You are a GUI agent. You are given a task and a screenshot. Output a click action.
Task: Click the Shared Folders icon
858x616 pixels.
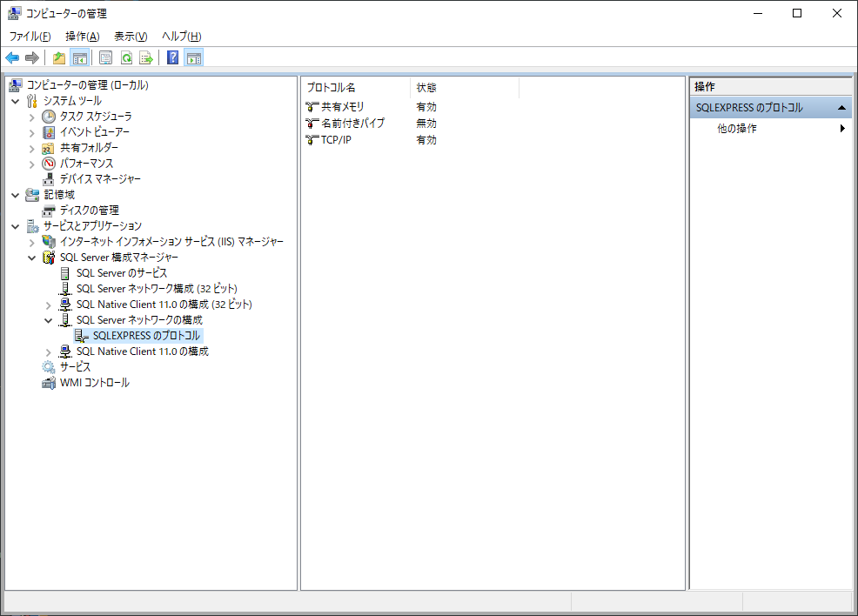coord(49,148)
